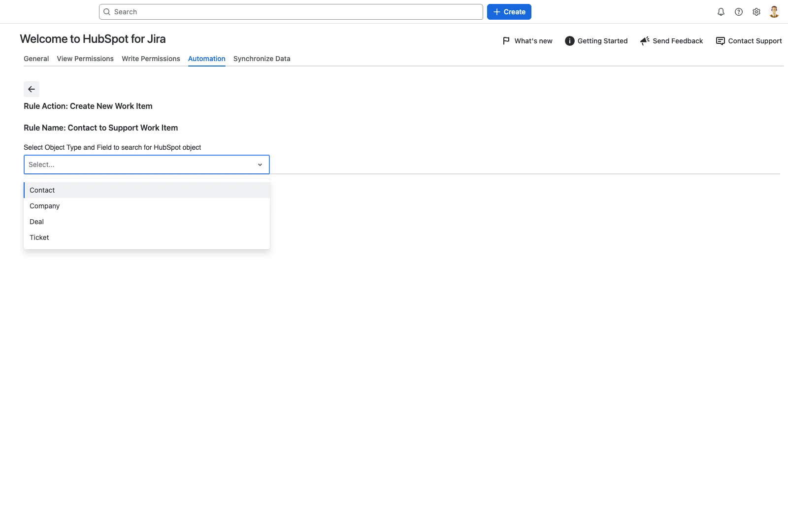Click the search magnifier icon

point(107,12)
